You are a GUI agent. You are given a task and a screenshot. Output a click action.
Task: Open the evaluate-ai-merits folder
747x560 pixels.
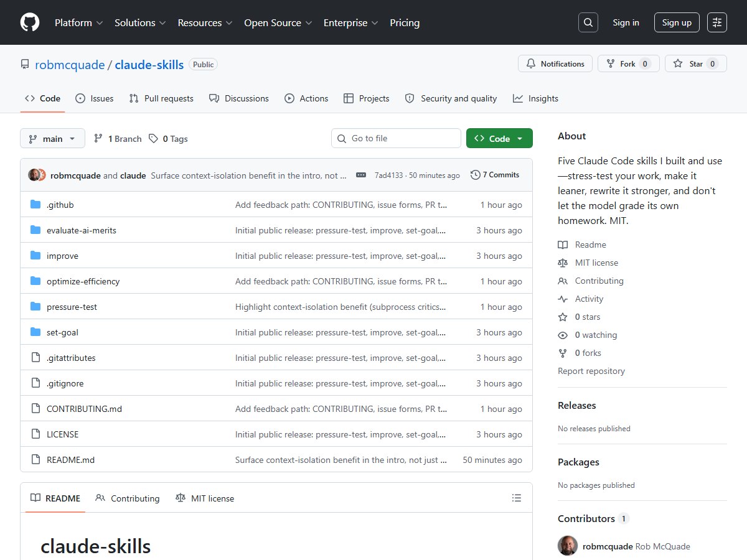point(82,230)
